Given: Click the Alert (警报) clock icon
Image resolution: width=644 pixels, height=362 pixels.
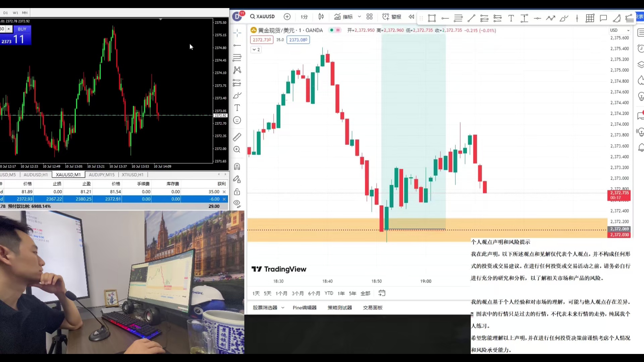Looking at the screenshot, I should (x=386, y=17).
